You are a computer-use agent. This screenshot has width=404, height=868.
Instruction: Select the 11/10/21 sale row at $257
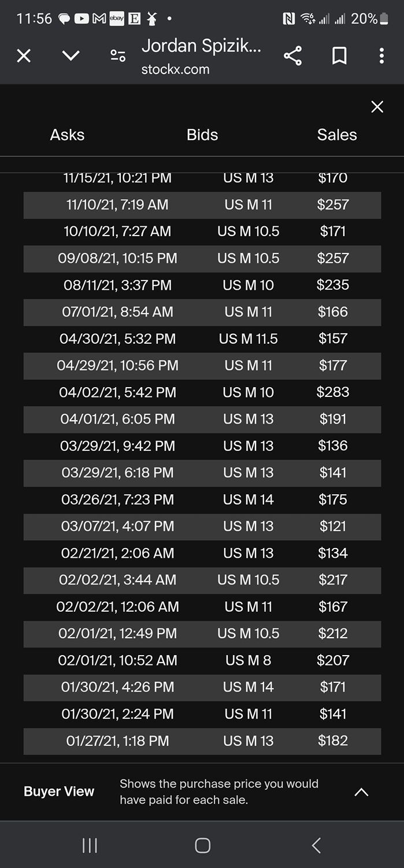click(x=202, y=205)
